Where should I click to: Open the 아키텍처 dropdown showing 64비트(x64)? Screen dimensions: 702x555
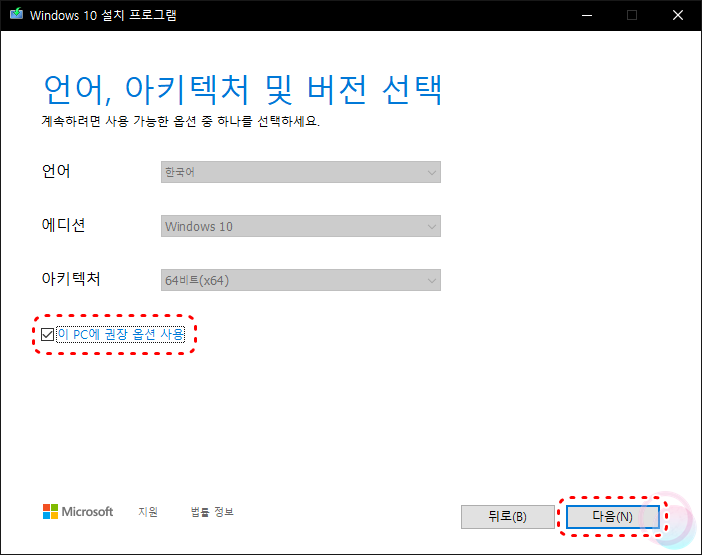(x=300, y=280)
